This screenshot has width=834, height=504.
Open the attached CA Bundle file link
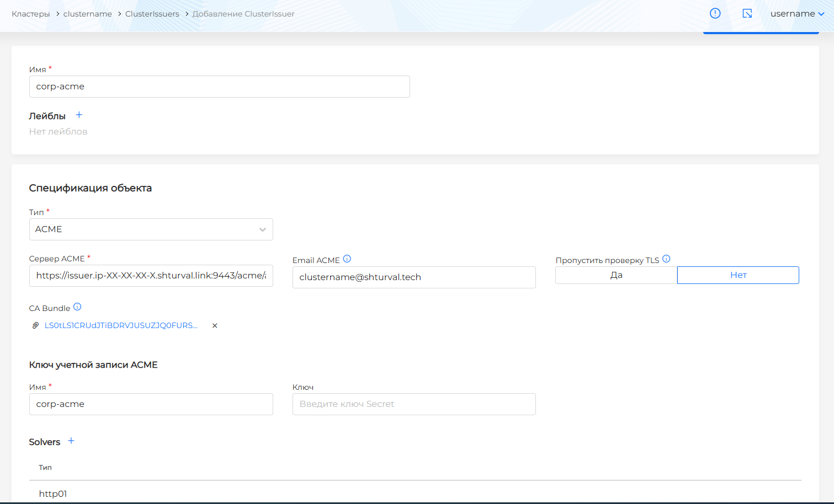pyautogui.click(x=121, y=326)
